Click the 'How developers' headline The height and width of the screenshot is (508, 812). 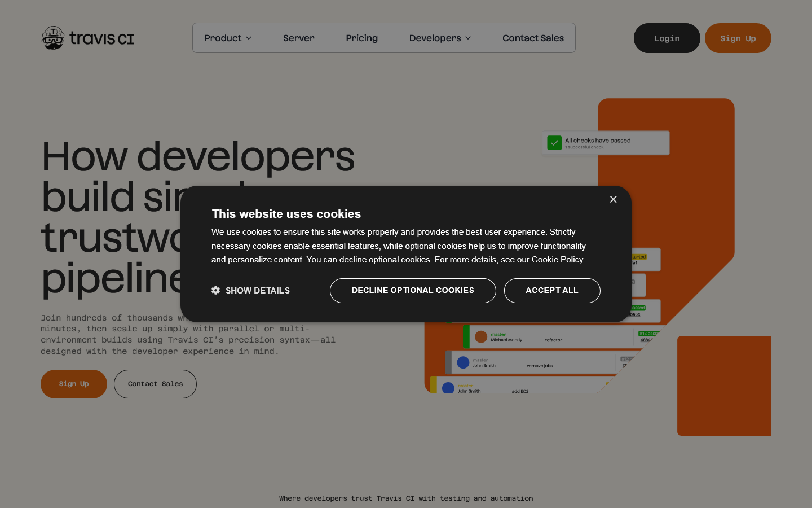(x=198, y=156)
